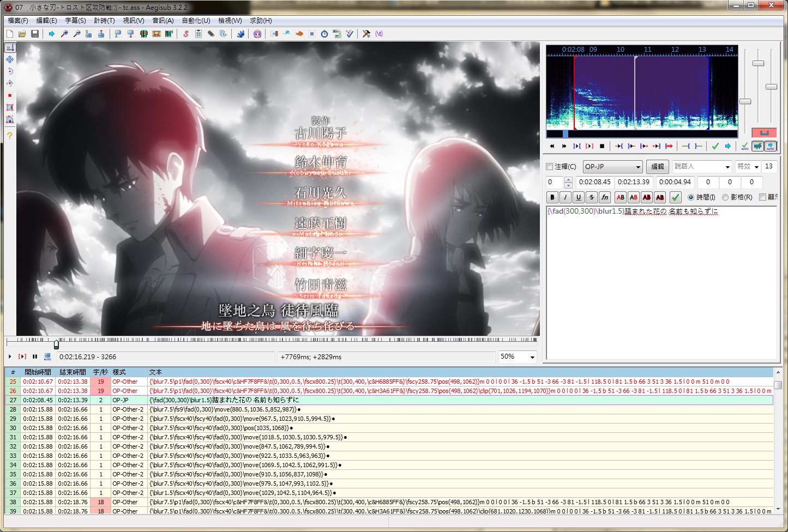Screen dimensions: 788x532
Task: Toggle bold B formatting button
Action: tap(552, 197)
